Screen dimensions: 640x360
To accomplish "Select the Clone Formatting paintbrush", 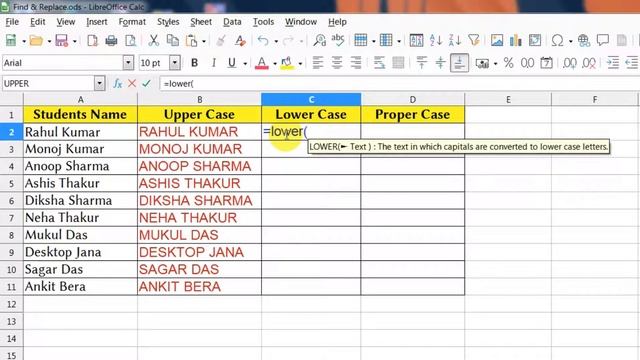I will click(221, 40).
